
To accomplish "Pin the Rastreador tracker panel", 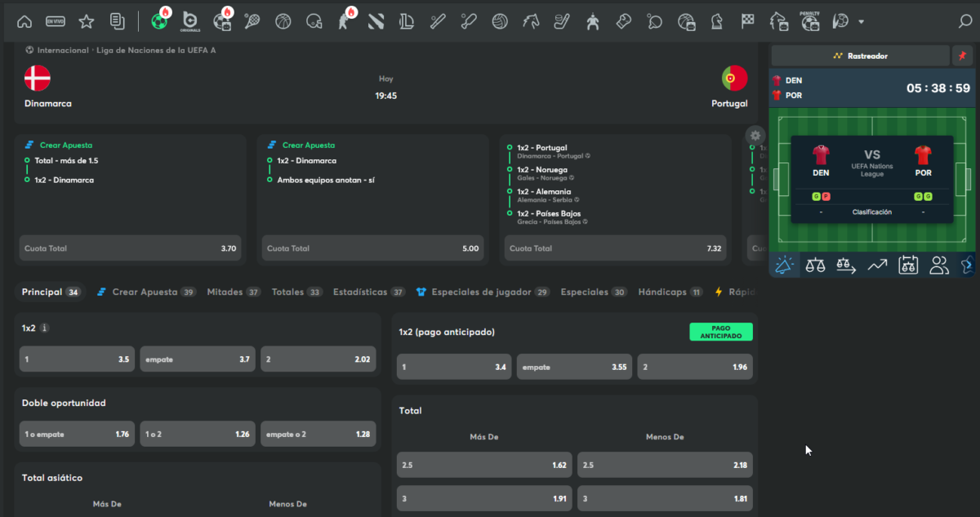I will (x=963, y=56).
